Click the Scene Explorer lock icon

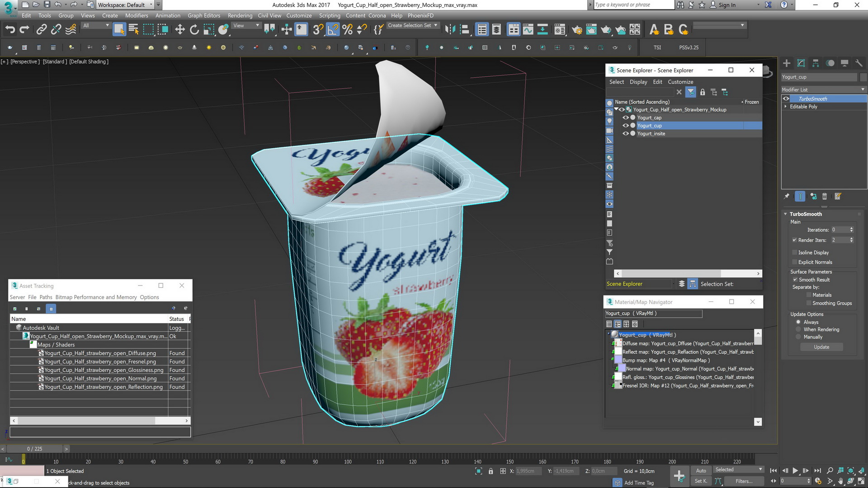[703, 92]
